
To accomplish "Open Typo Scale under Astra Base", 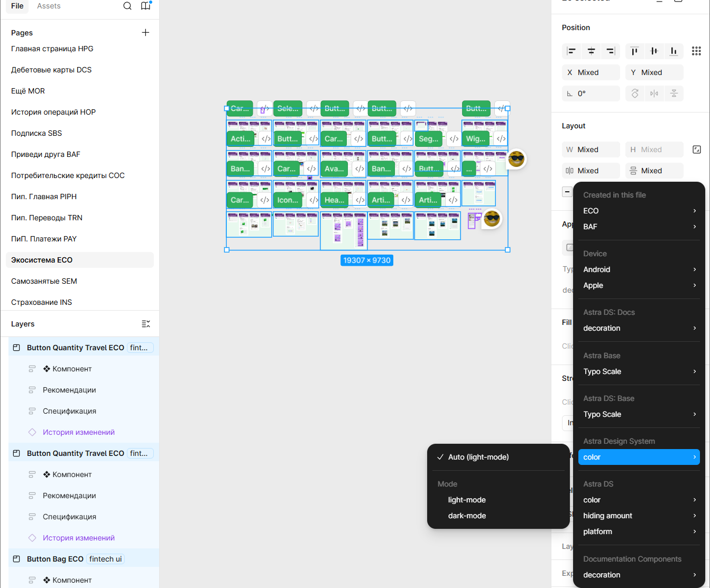I will tap(639, 371).
